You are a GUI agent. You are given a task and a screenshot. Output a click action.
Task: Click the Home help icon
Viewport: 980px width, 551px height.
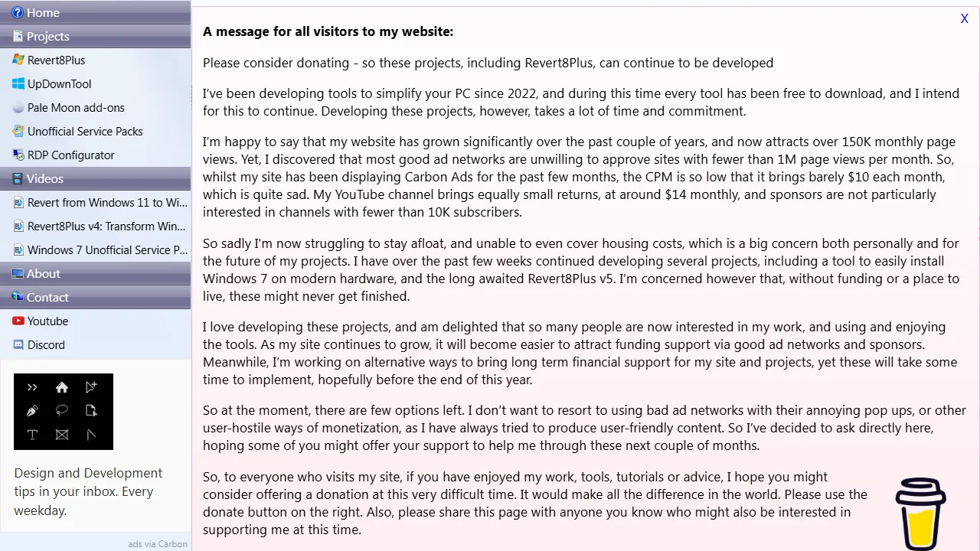click(18, 13)
